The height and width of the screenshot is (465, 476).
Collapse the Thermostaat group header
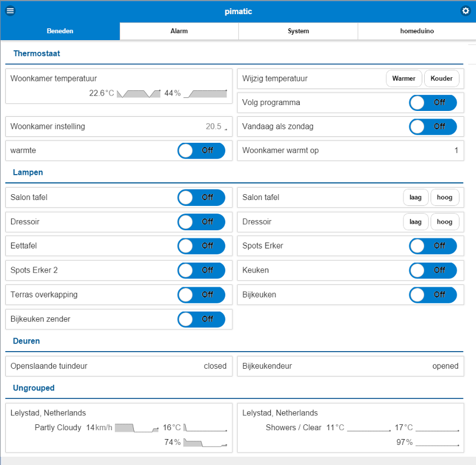pyautogui.click(x=37, y=54)
